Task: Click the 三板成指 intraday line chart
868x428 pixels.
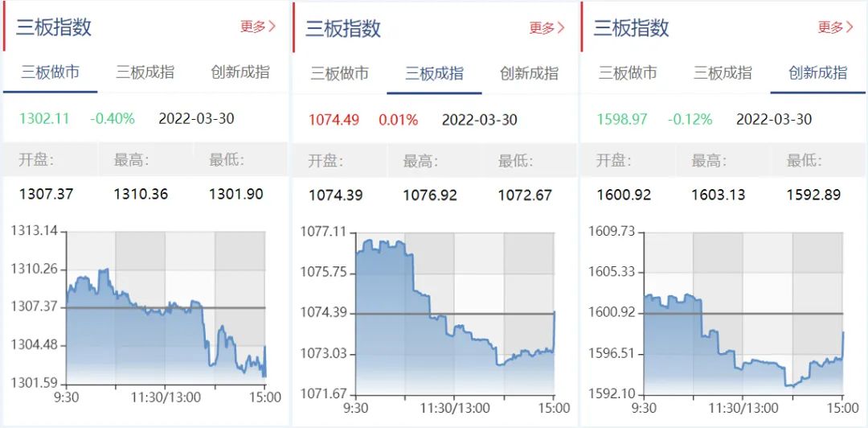Action: (x=454, y=313)
